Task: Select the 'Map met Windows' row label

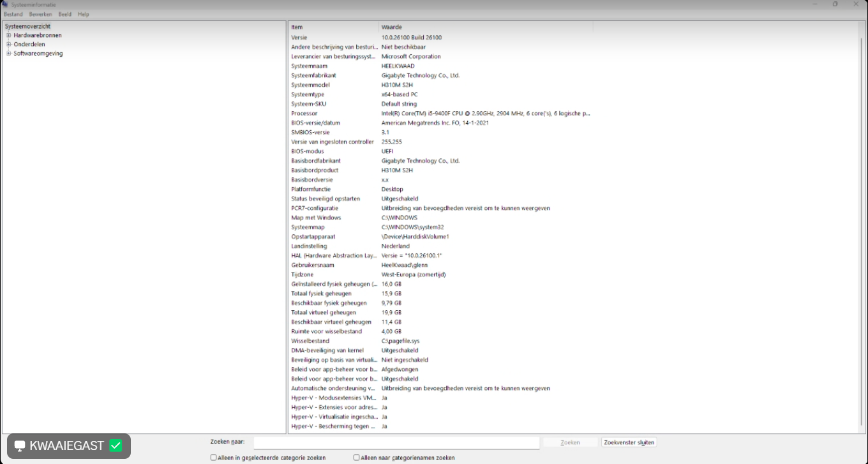Action: tap(316, 218)
